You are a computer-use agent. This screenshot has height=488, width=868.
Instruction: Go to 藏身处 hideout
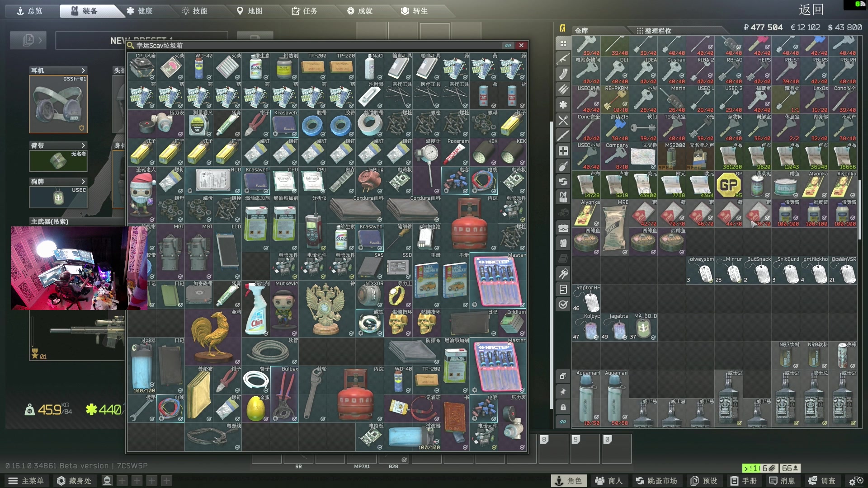click(x=74, y=481)
